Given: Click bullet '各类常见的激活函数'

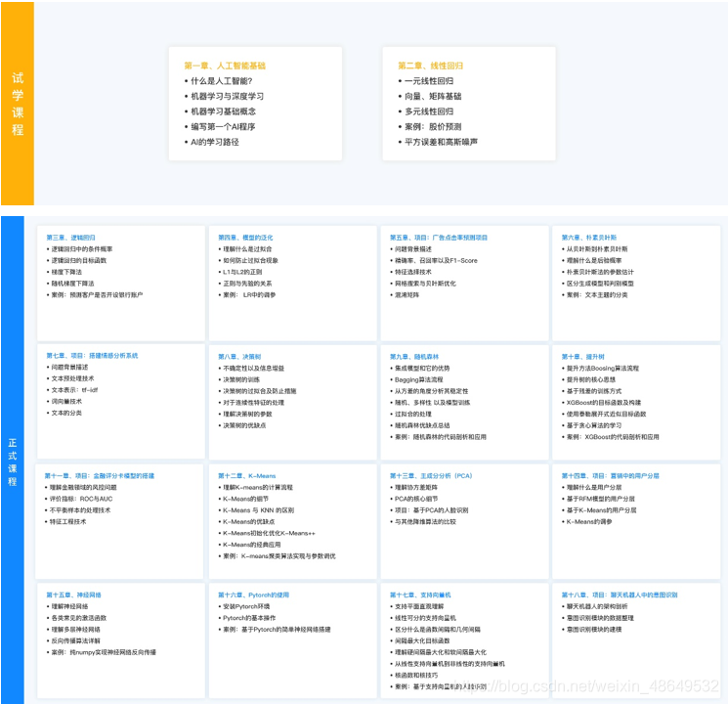Looking at the screenshot, I should [79, 618].
